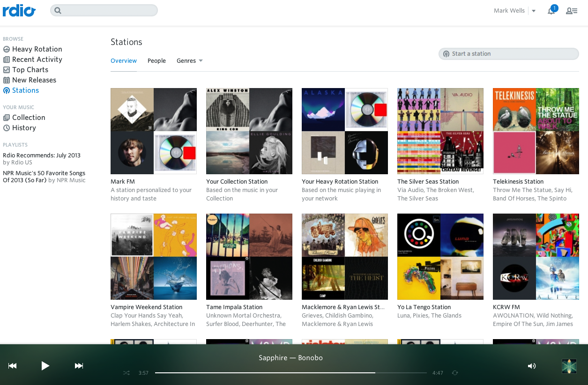Open Heavy Rotation in sidebar

37,49
